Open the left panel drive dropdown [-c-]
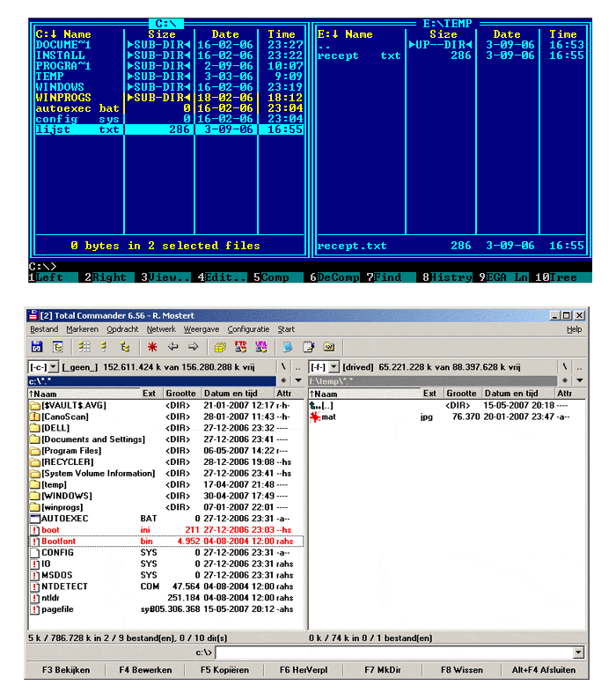This screenshot has width=616, height=693. coord(44,366)
